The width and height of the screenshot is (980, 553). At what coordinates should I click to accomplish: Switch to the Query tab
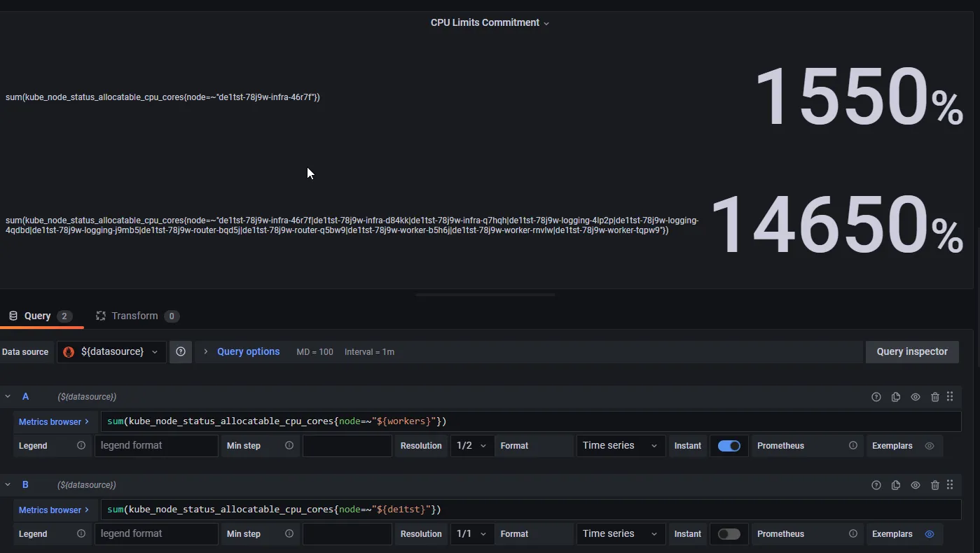[41, 316]
